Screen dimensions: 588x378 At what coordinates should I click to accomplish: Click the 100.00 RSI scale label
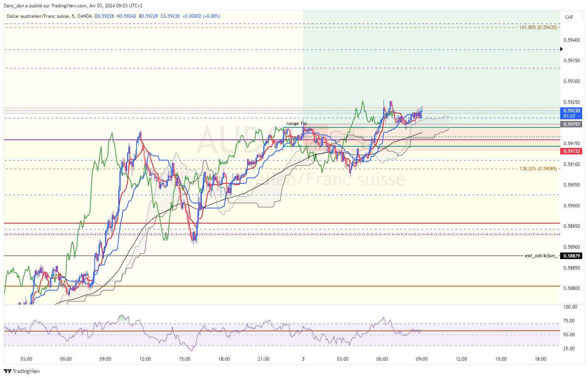point(570,307)
